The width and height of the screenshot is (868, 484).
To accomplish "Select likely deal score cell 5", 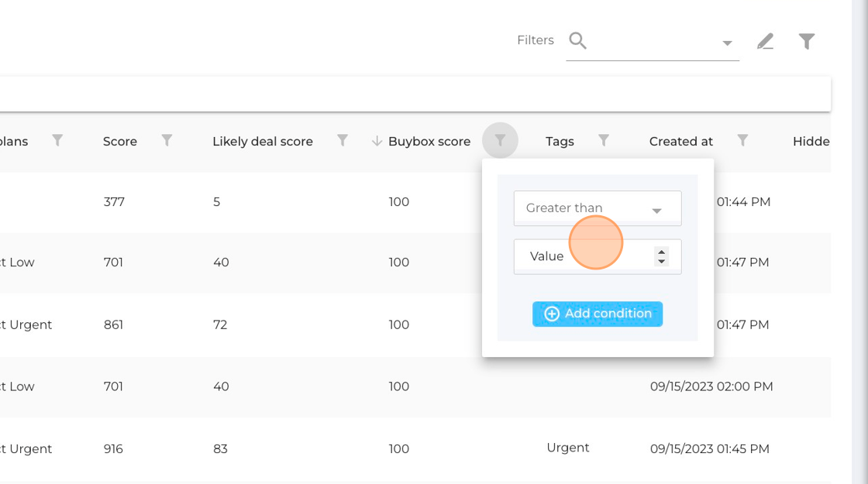I will 216,202.
